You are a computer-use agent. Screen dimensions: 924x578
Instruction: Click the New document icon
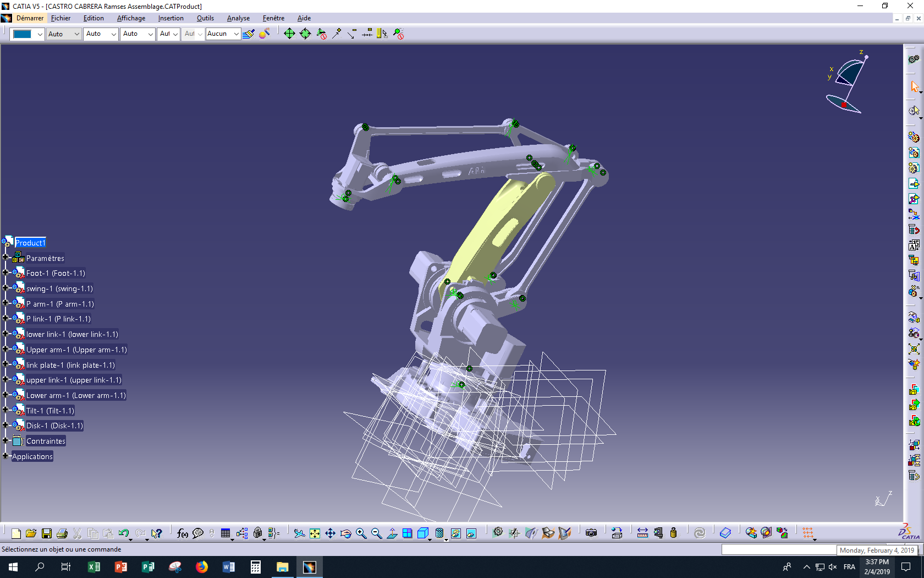[x=16, y=533]
